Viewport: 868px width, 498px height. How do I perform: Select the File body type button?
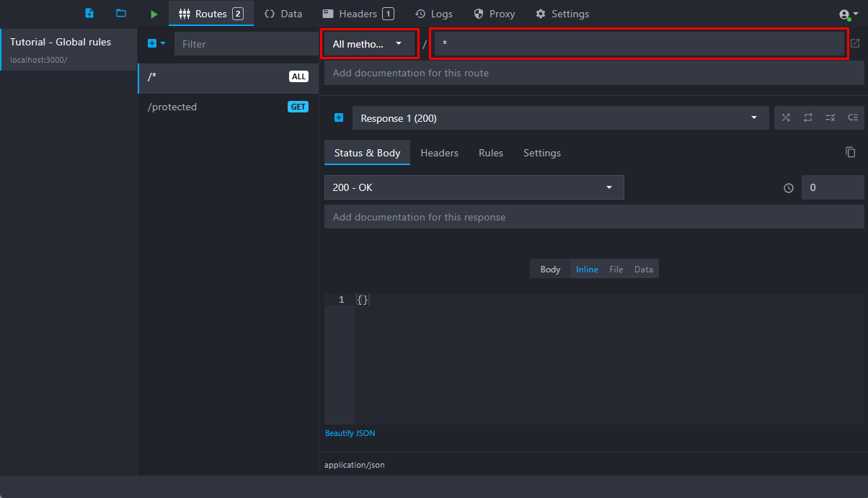tap(616, 270)
